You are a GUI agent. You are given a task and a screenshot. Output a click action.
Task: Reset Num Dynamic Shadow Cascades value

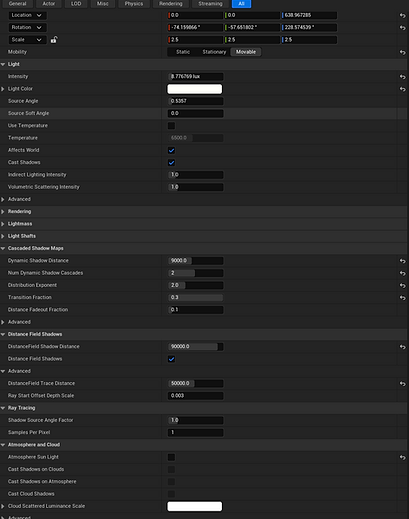click(x=402, y=273)
